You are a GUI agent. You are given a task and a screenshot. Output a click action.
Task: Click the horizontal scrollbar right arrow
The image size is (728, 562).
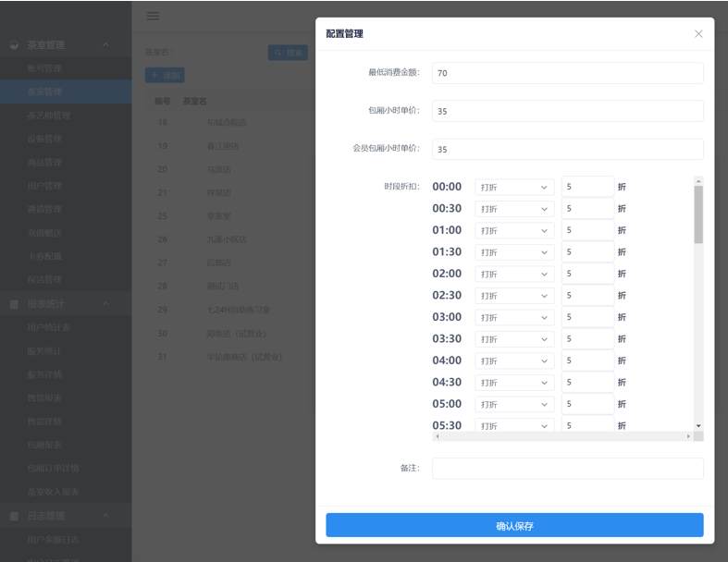point(688,436)
